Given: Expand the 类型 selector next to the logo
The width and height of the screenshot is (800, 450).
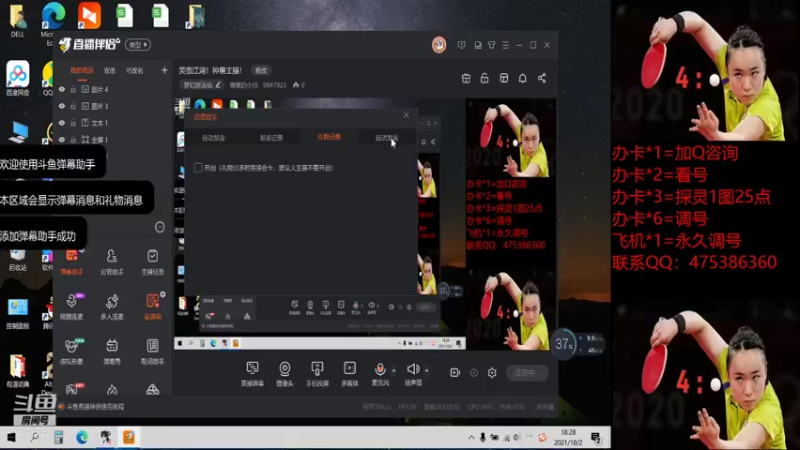Looking at the screenshot, I should point(138,45).
